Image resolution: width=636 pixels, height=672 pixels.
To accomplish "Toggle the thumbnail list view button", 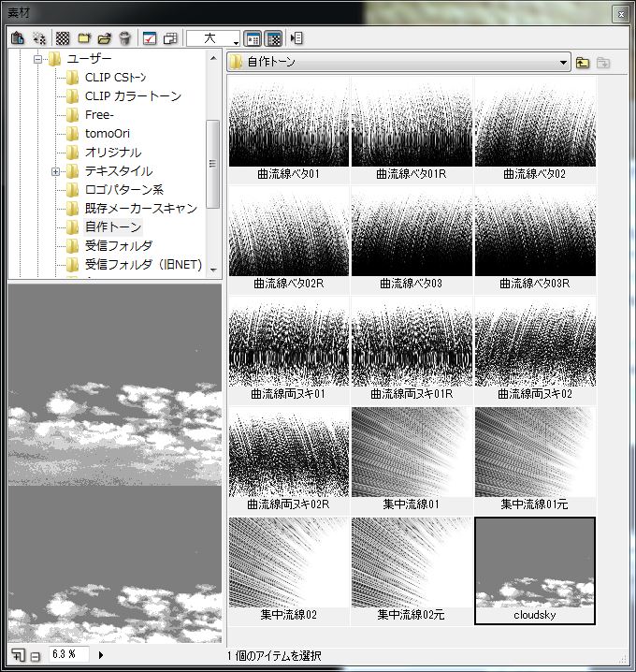I will click(x=253, y=38).
